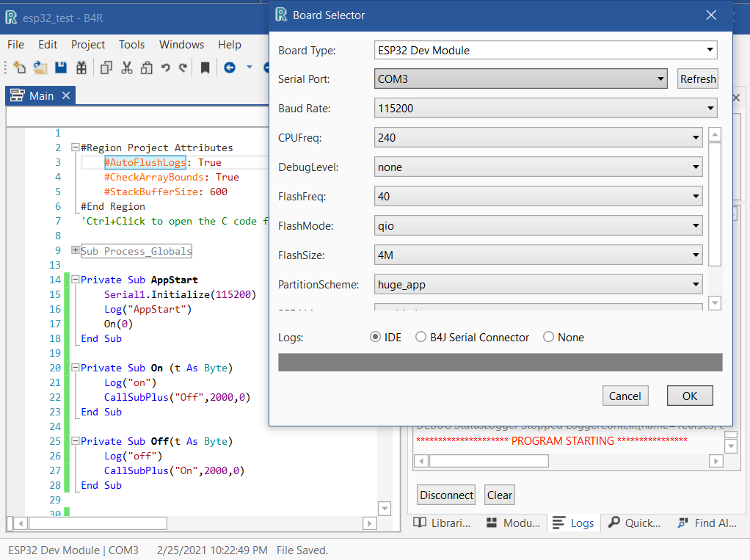This screenshot has width=750, height=560.
Task: Expand the collapsed Sub Process_Globals region
Action: [75, 251]
